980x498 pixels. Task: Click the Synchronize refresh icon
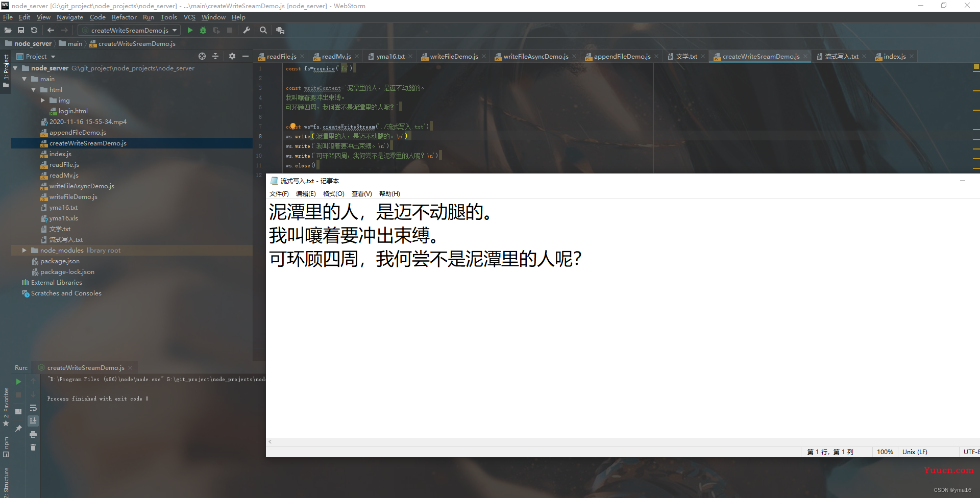tap(34, 30)
